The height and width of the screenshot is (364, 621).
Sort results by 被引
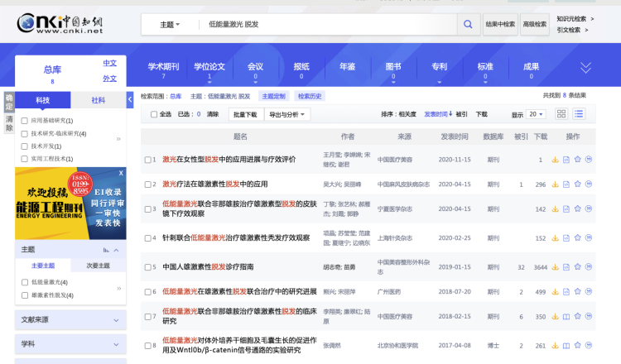point(461,114)
